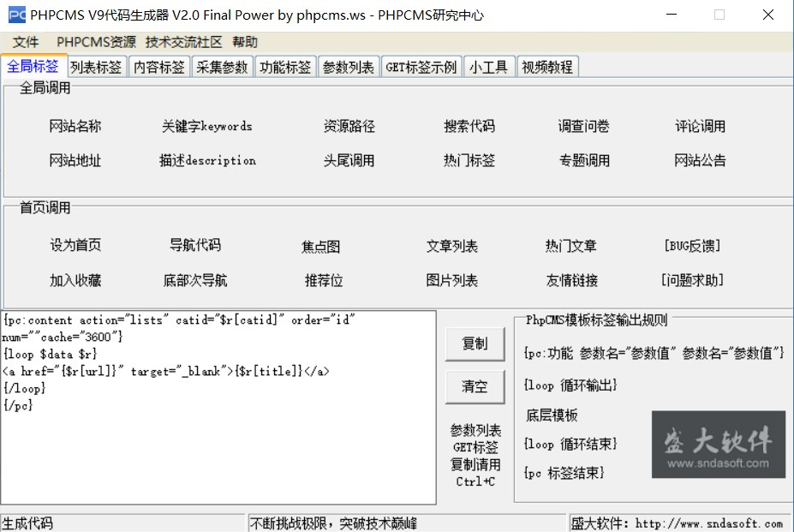Click the 不断挑战极限 status bar text
The height and width of the screenshot is (532, 794).
(333, 523)
